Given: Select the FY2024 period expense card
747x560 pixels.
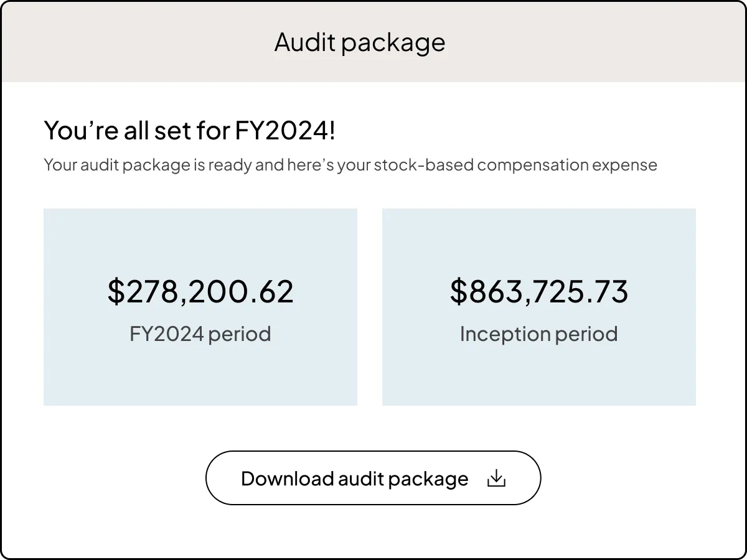Looking at the screenshot, I should point(200,307).
